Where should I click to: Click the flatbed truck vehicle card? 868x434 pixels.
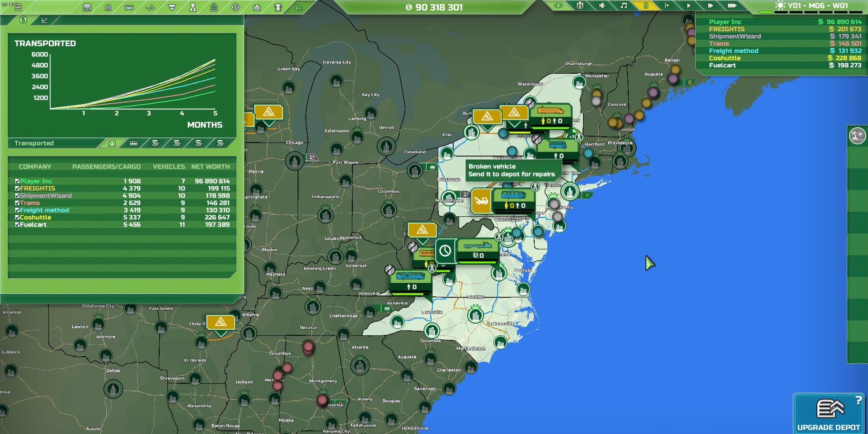tap(478, 251)
